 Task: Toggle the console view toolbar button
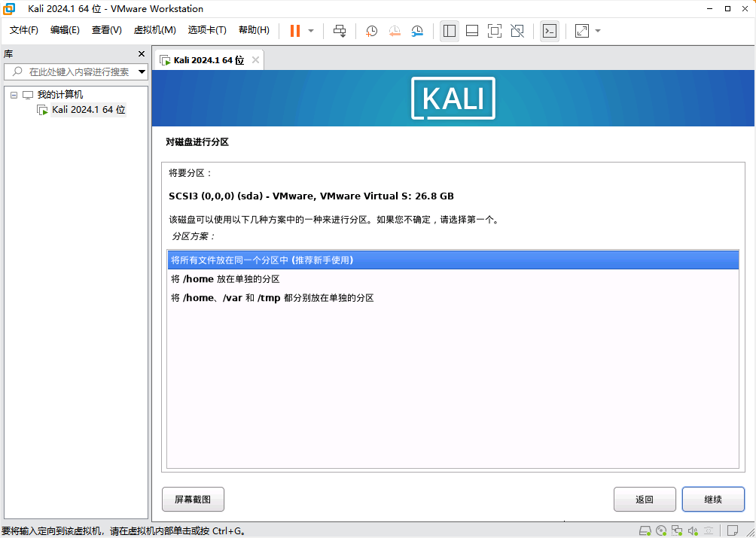pyautogui.click(x=550, y=31)
